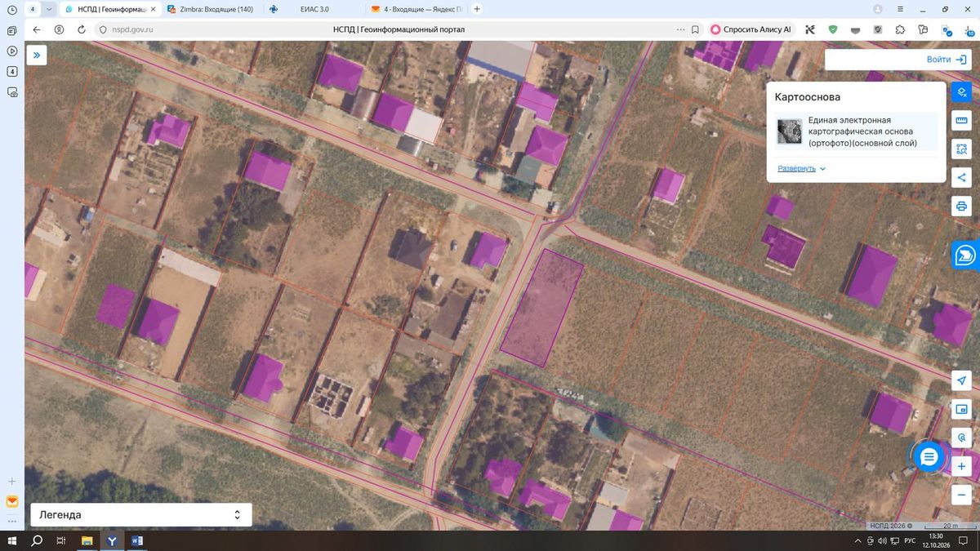Viewport: 980px width, 551px height.
Task: Open Word from the taskbar
Action: [136, 541]
